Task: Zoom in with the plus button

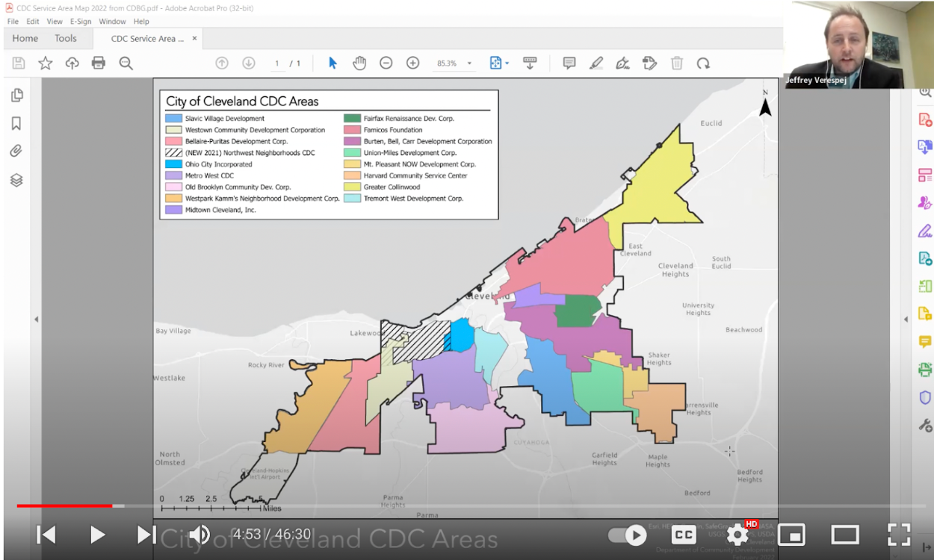Action: [413, 63]
